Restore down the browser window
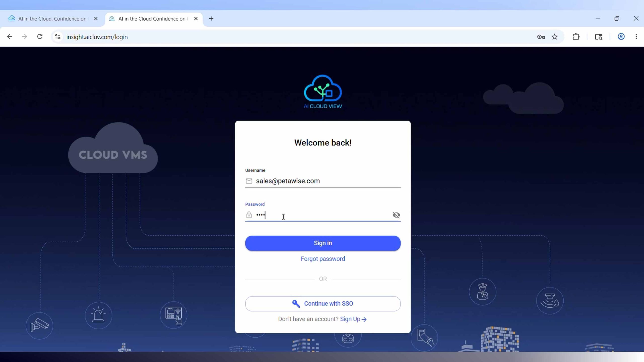This screenshot has width=644, height=362. point(617,18)
